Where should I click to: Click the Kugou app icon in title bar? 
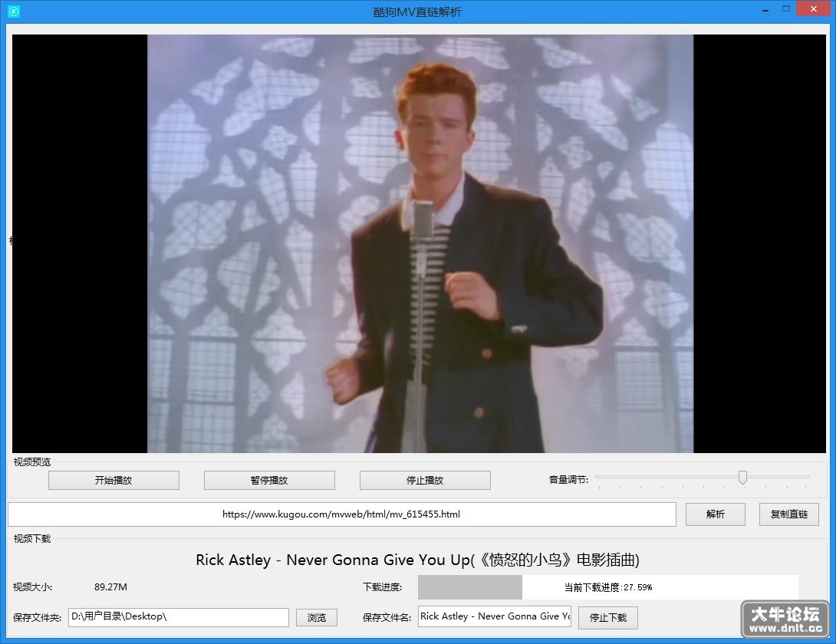point(14,11)
